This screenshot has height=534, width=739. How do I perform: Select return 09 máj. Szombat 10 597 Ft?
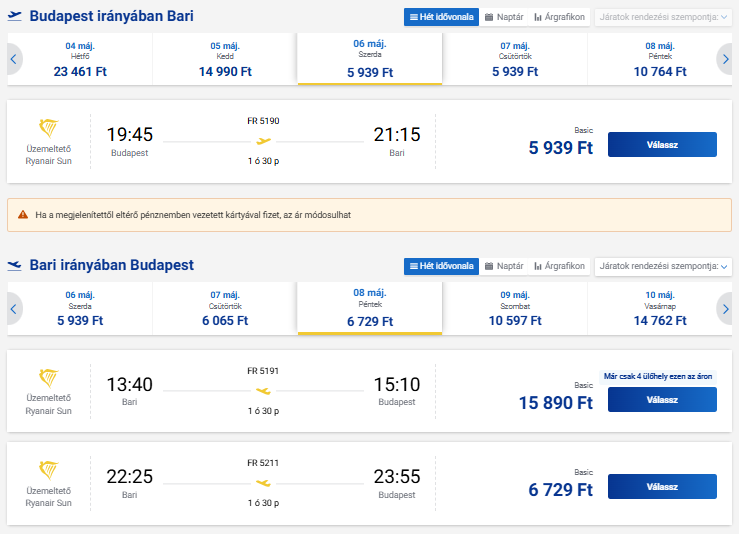pos(515,308)
